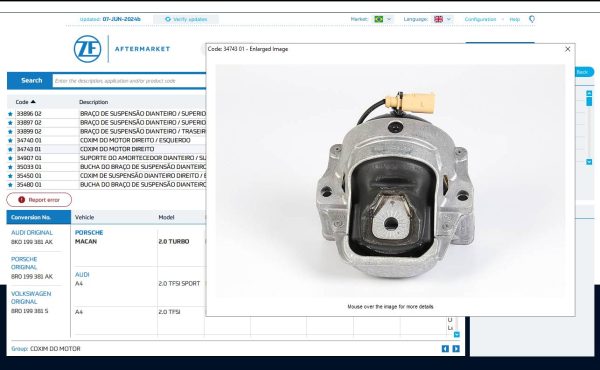
Task: Select code row 35480 01
Action: 106,184
